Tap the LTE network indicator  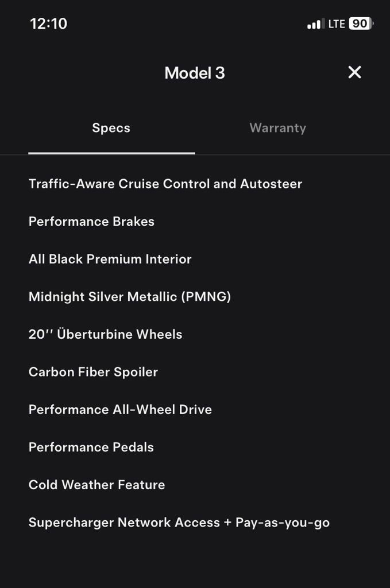tap(336, 24)
